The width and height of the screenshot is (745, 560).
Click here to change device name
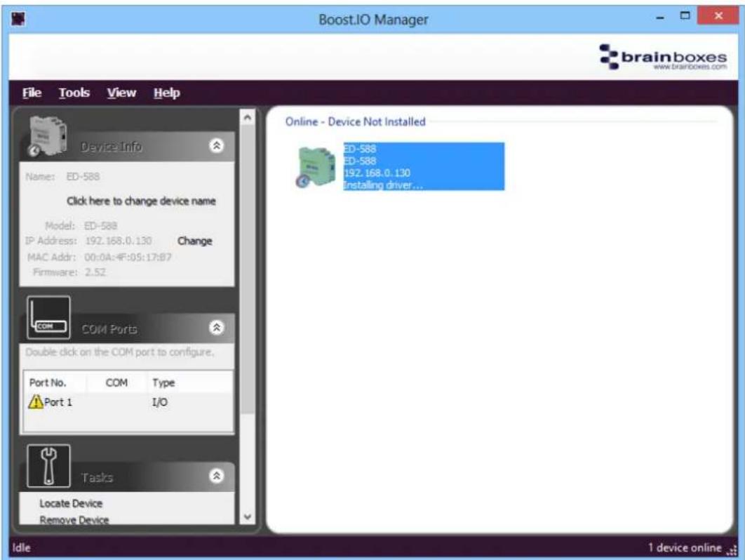click(141, 201)
